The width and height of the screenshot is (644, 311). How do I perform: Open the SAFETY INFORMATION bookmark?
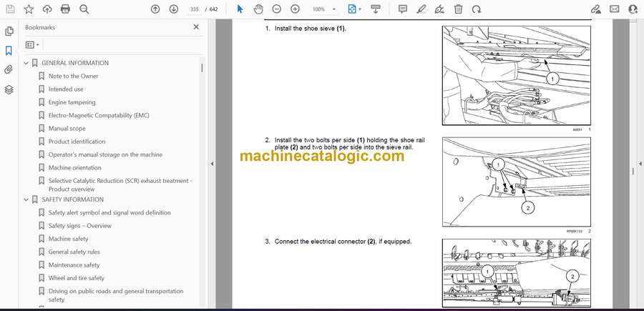73,199
